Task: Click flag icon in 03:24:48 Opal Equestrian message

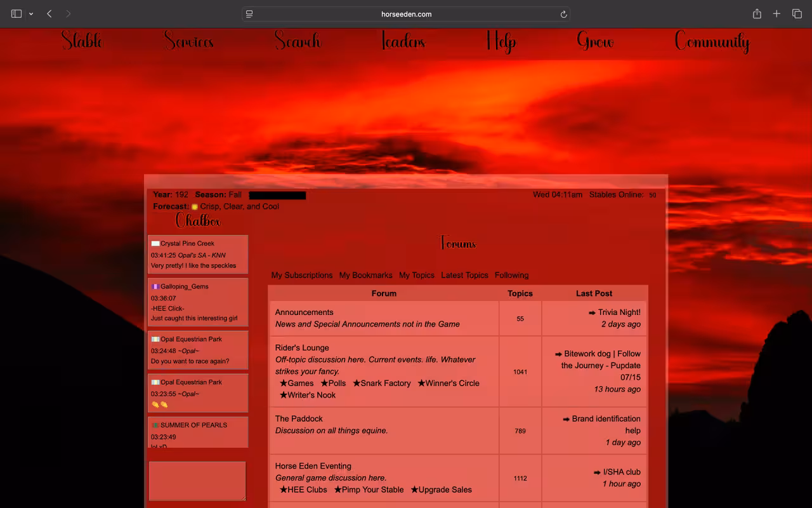Action: pos(155,340)
